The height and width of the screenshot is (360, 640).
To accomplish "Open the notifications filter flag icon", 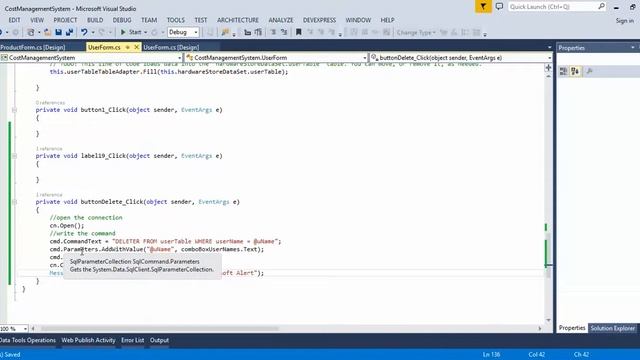I will [x=483, y=7].
